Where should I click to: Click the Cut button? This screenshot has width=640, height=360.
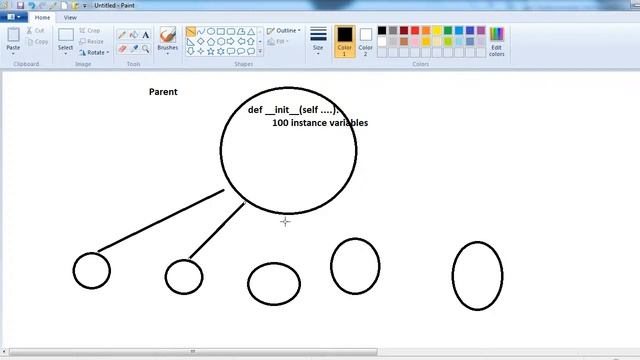point(36,31)
